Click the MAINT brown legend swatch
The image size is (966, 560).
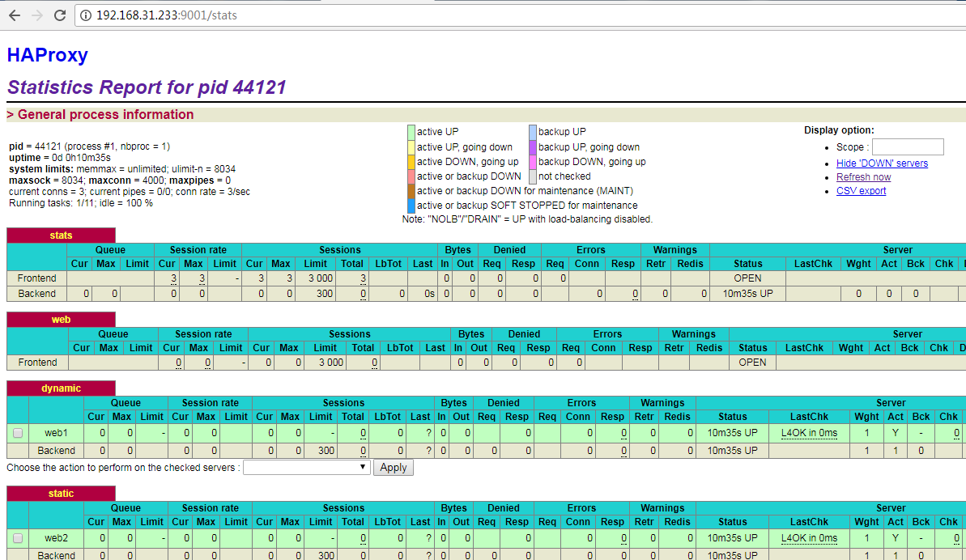click(411, 191)
